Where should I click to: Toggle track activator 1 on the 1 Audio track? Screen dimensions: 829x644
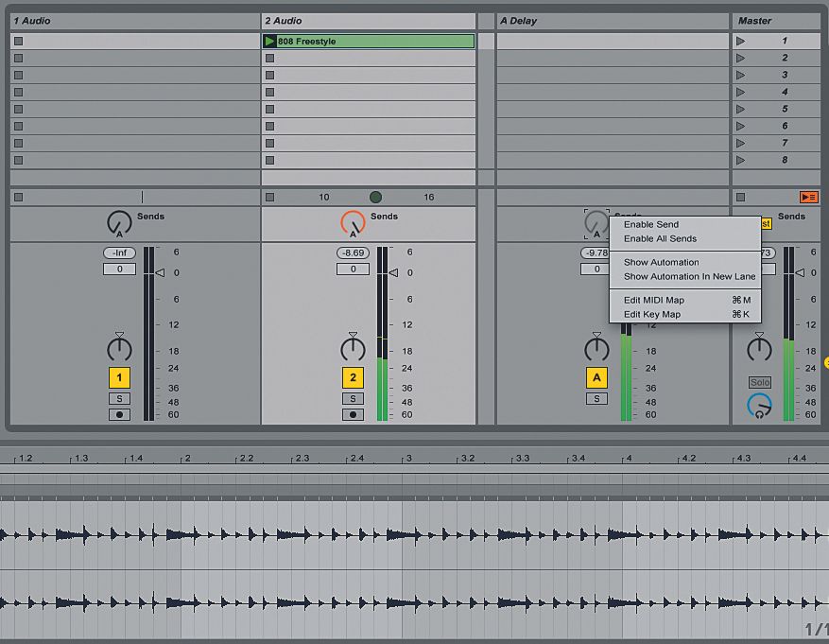click(x=119, y=376)
